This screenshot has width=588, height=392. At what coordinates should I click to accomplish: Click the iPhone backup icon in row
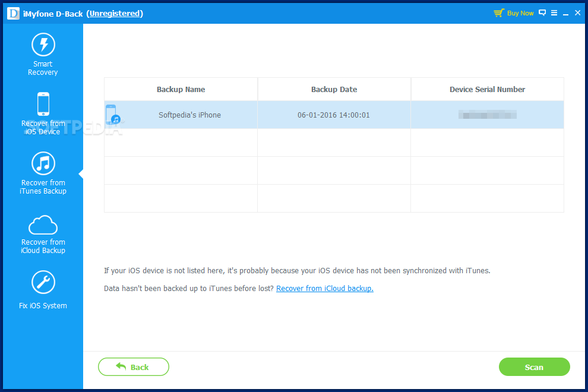click(x=113, y=115)
